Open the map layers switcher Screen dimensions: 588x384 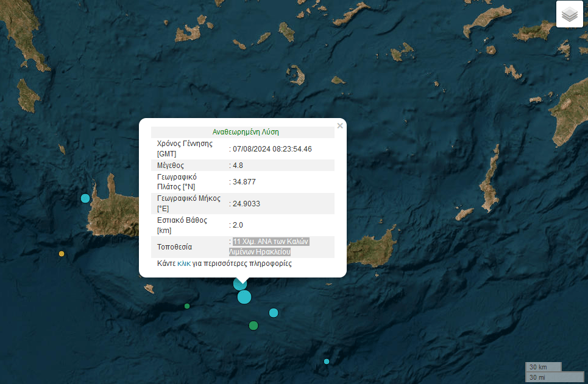click(570, 15)
